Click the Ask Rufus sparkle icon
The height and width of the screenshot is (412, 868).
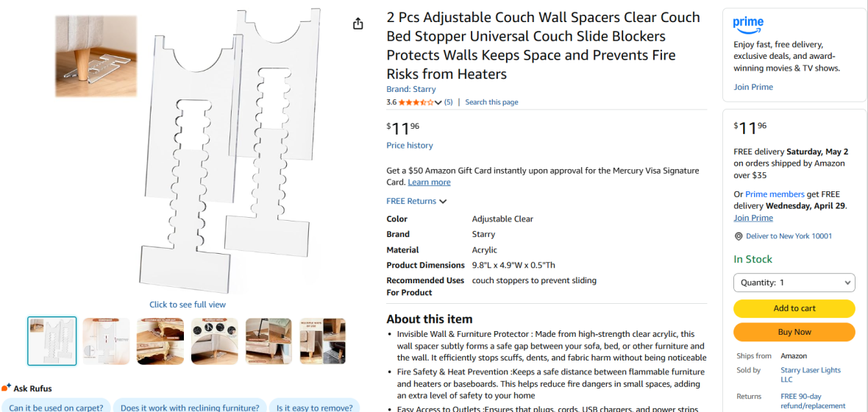click(x=6, y=388)
